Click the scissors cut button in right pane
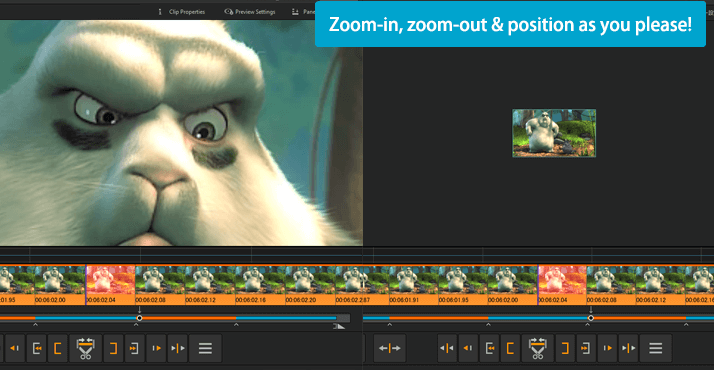 point(537,348)
